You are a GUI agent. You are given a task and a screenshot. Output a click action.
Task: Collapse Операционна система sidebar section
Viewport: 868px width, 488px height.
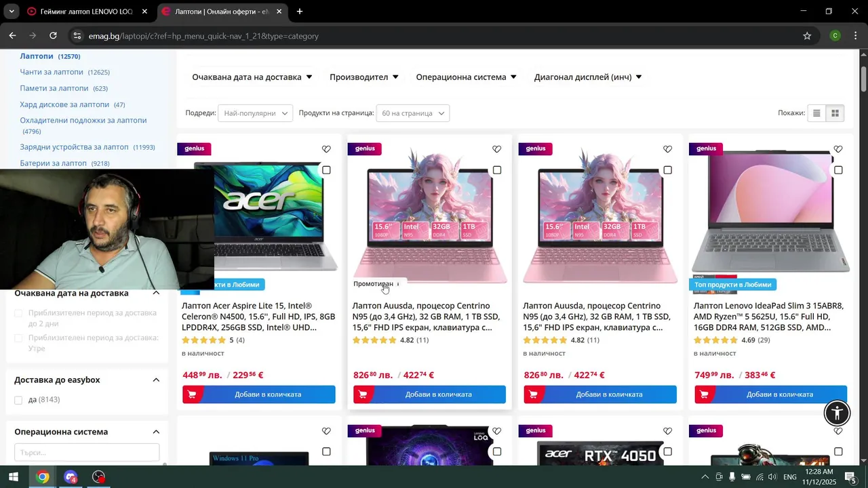156,432
